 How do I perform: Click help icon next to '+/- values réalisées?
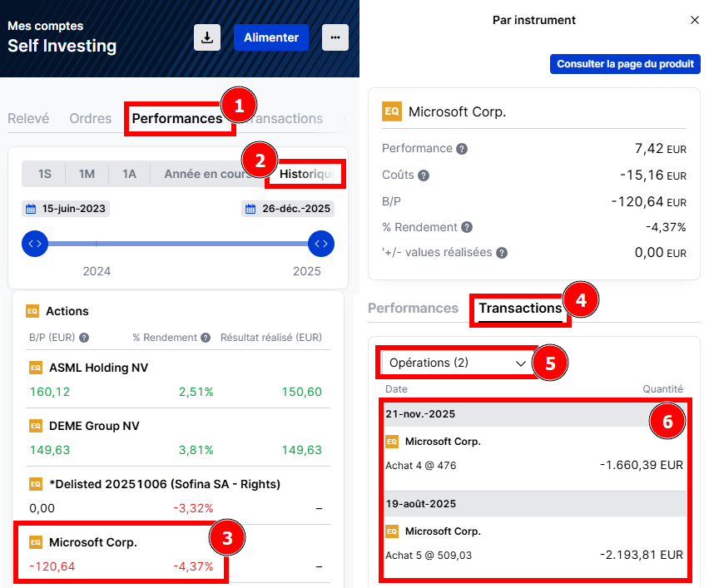point(502,253)
